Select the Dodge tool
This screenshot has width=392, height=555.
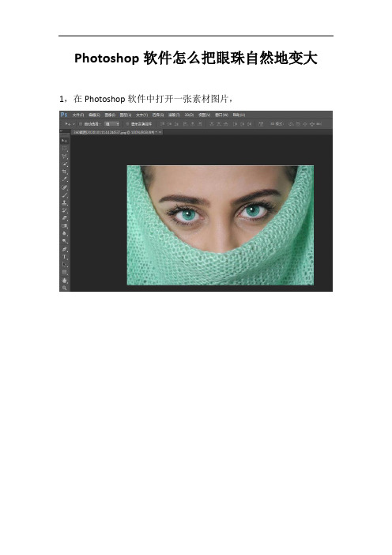(x=64, y=241)
